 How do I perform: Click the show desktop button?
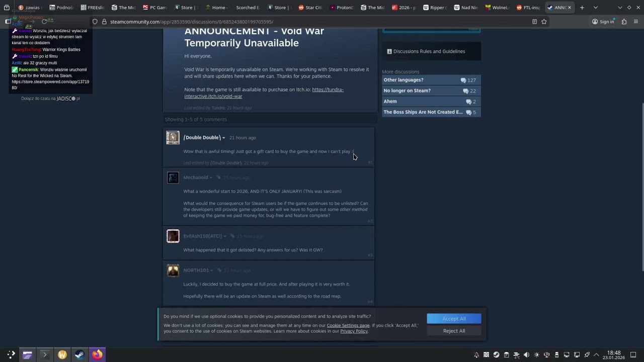[633, 355]
